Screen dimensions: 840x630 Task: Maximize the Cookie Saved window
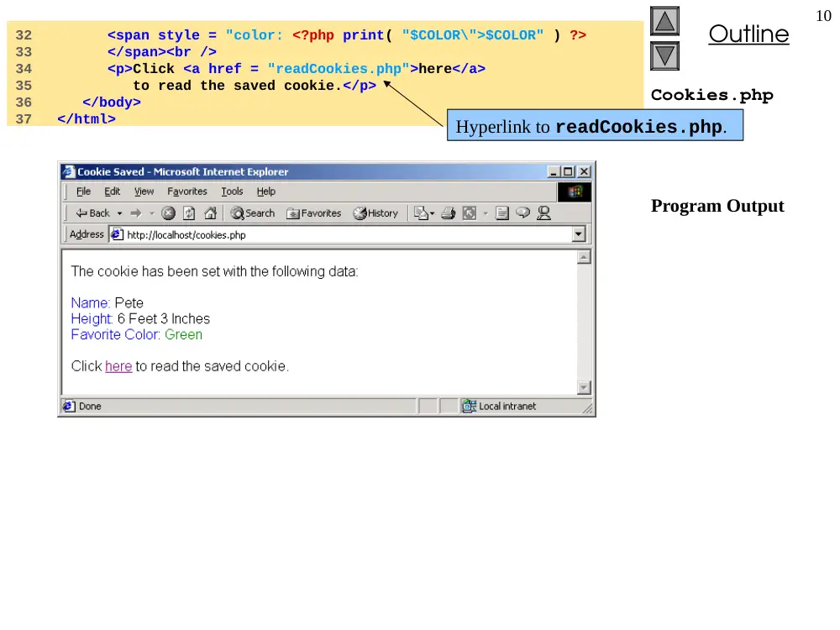[x=569, y=171]
